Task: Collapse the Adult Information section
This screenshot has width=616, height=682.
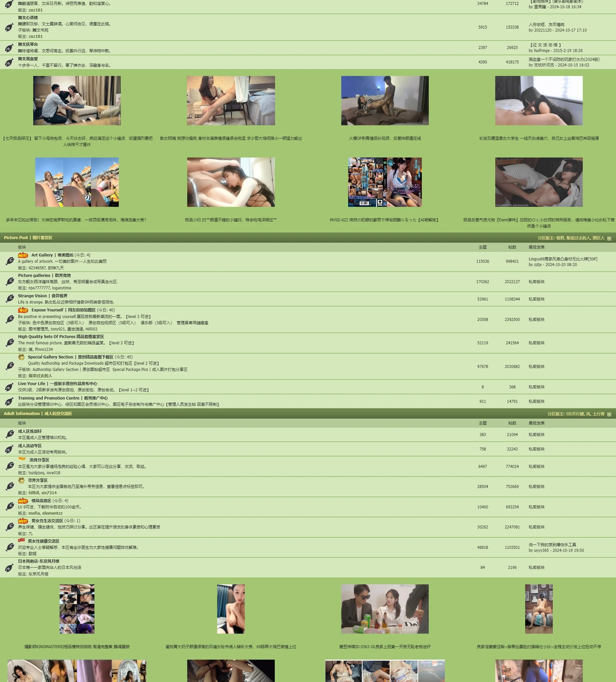Action: click(x=609, y=414)
